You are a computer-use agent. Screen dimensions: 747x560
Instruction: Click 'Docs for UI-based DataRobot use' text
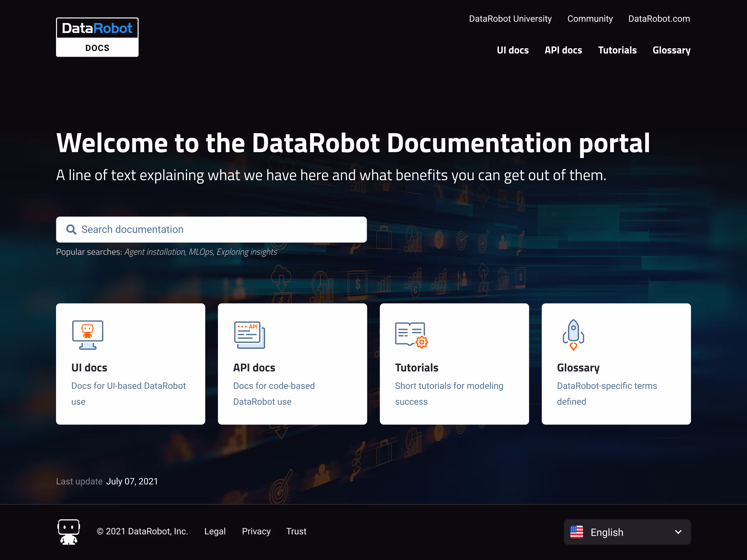click(x=128, y=394)
